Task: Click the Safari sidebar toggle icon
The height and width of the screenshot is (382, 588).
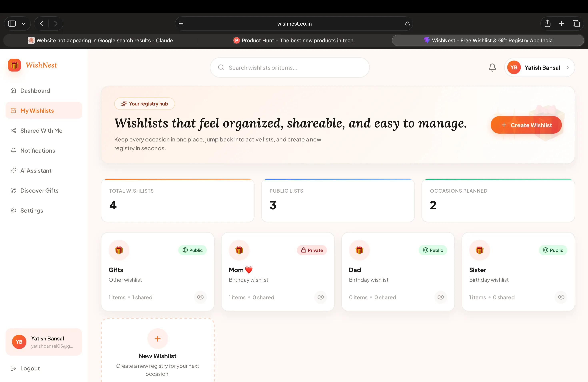Action: [x=12, y=23]
